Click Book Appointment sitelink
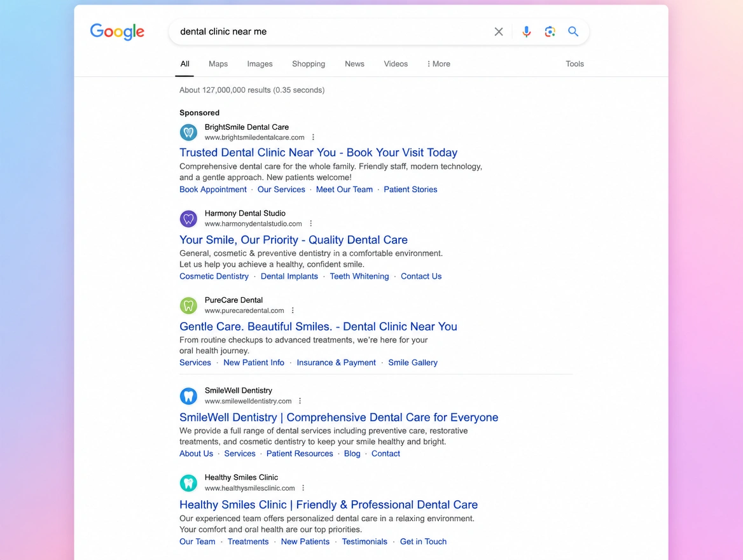The height and width of the screenshot is (560, 743). (212, 190)
